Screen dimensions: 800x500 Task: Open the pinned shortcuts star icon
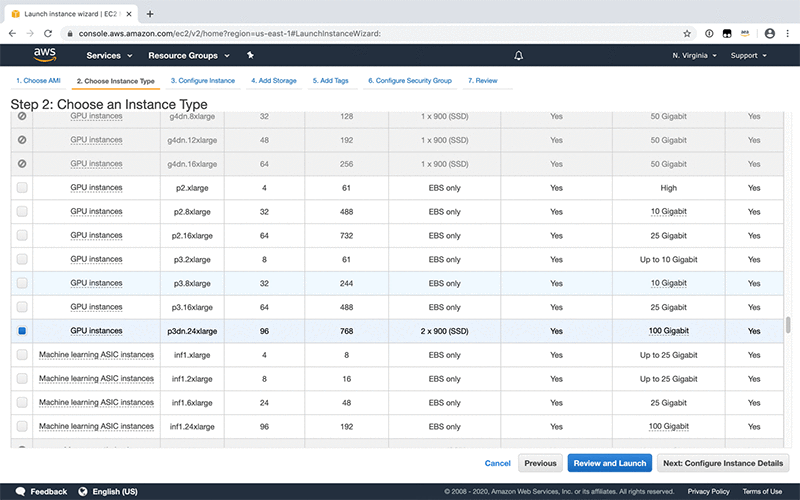(250, 55)
